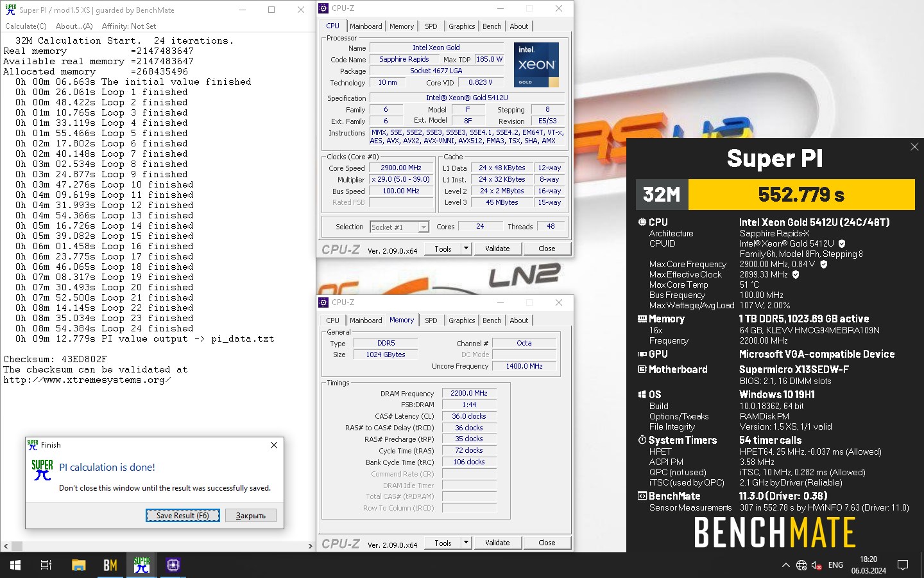Open the Windows Start menu

point(15,565)
